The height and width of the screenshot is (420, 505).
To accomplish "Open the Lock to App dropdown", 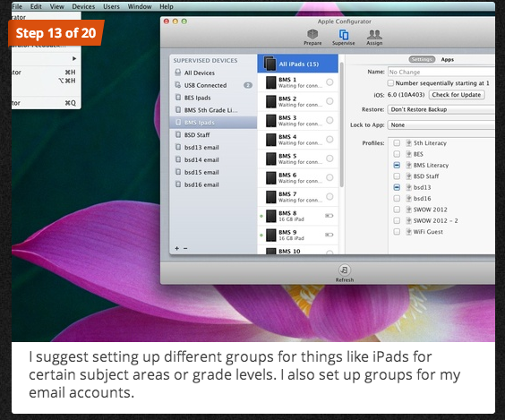I will point(441,125).
